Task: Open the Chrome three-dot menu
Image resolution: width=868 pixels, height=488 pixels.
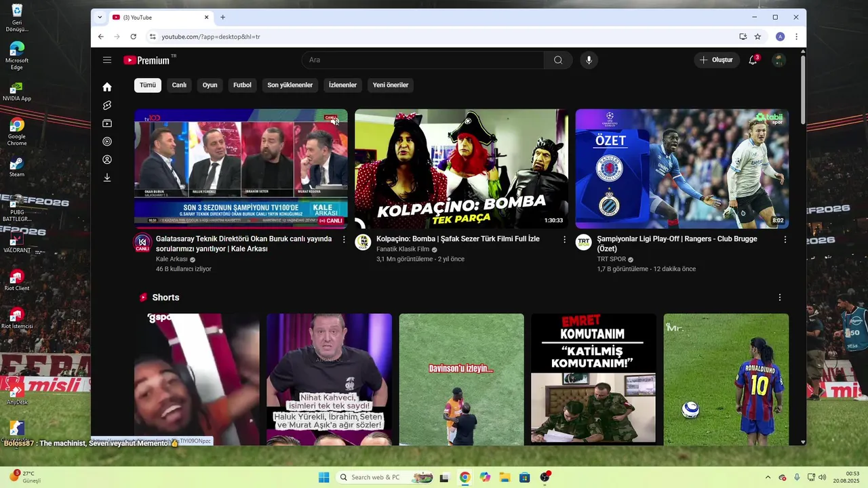Action: (796, 37)
